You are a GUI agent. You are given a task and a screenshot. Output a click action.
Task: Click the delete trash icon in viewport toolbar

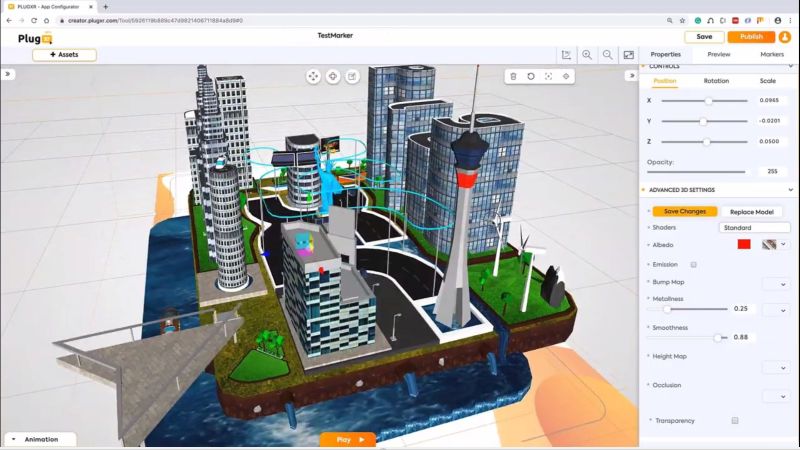pos(513,76)
